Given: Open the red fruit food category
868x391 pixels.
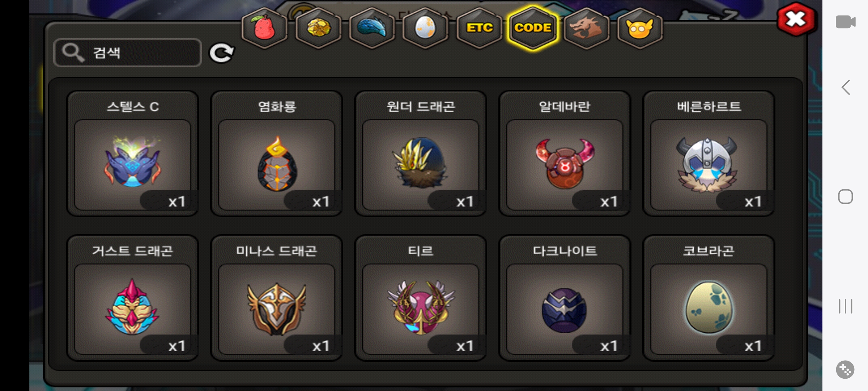Looking at the screenshot, I should click(264, 28).
